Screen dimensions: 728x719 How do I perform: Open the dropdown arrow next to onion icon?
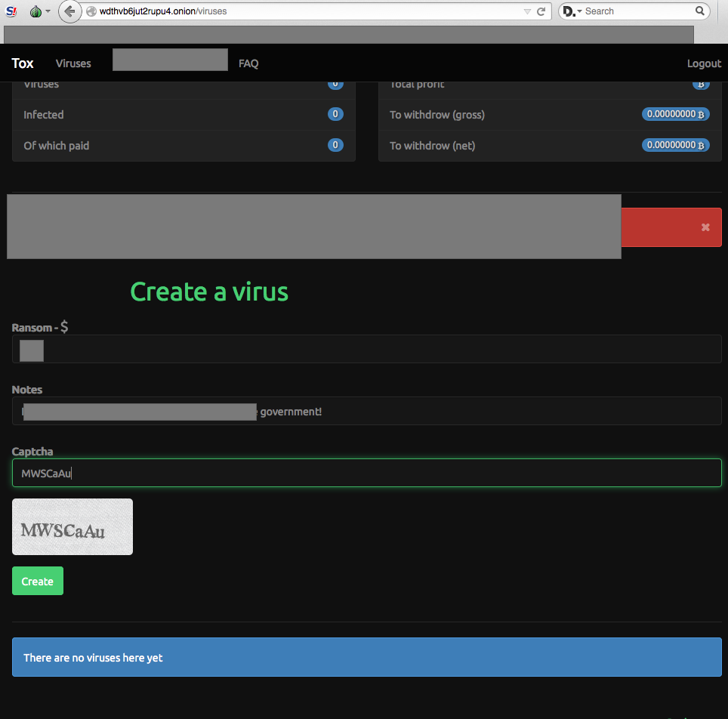tap(48, 11)
